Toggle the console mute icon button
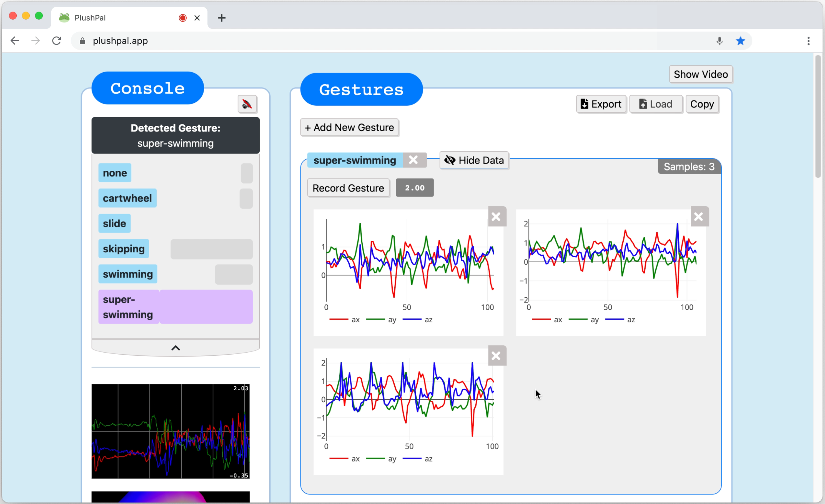This screenshot has width=825, height=504. tap(247, 104)
